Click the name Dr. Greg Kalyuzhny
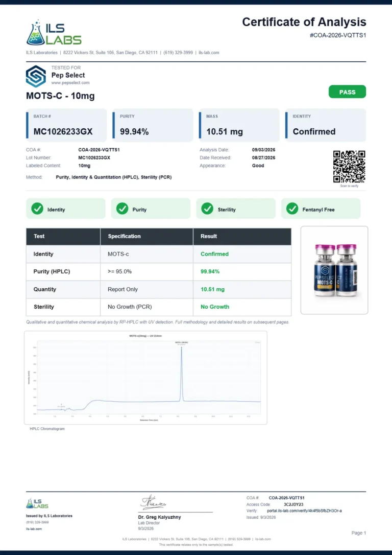 click(159, 517)
